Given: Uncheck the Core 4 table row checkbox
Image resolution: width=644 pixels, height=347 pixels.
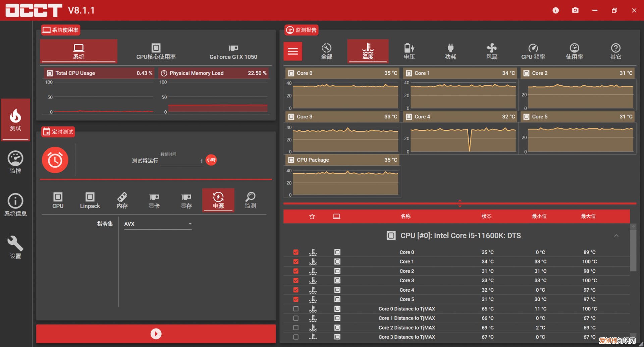Looking at the screenshot, I should [x=296, y=290].
